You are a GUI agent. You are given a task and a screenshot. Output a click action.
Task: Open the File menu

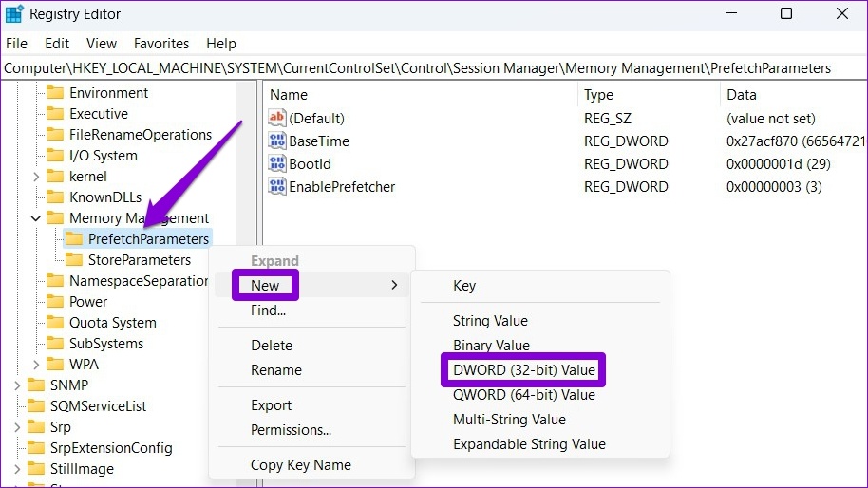coord(16,43)
